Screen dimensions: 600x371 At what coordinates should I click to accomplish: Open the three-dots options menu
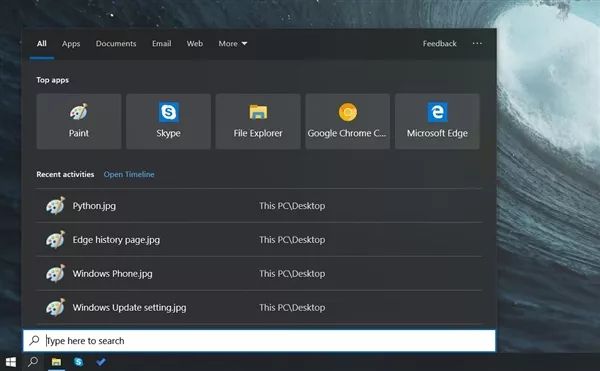tap(477, 43)
